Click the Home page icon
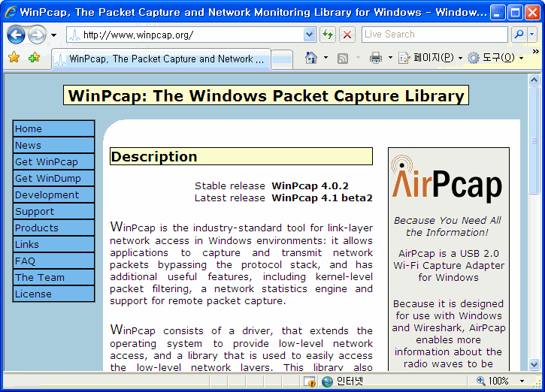The width and height of the screenshot is (545, 392). [311, 58]
